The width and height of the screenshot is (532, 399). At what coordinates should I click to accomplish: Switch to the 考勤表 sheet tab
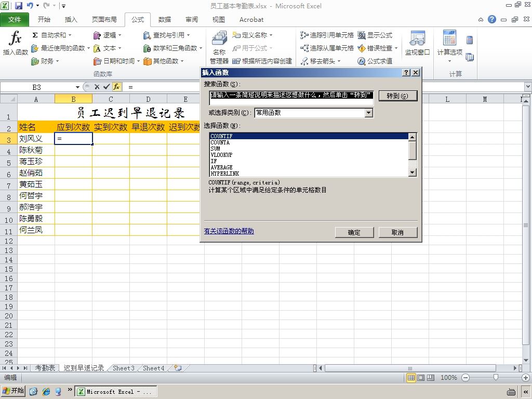pyautogui.click(x=45, y=368)
